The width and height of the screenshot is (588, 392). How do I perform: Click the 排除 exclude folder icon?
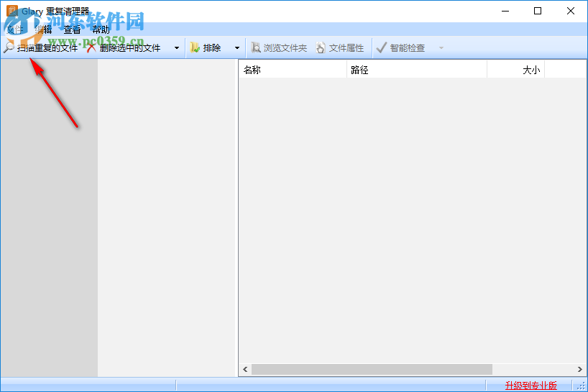click(x=195, y=47)
